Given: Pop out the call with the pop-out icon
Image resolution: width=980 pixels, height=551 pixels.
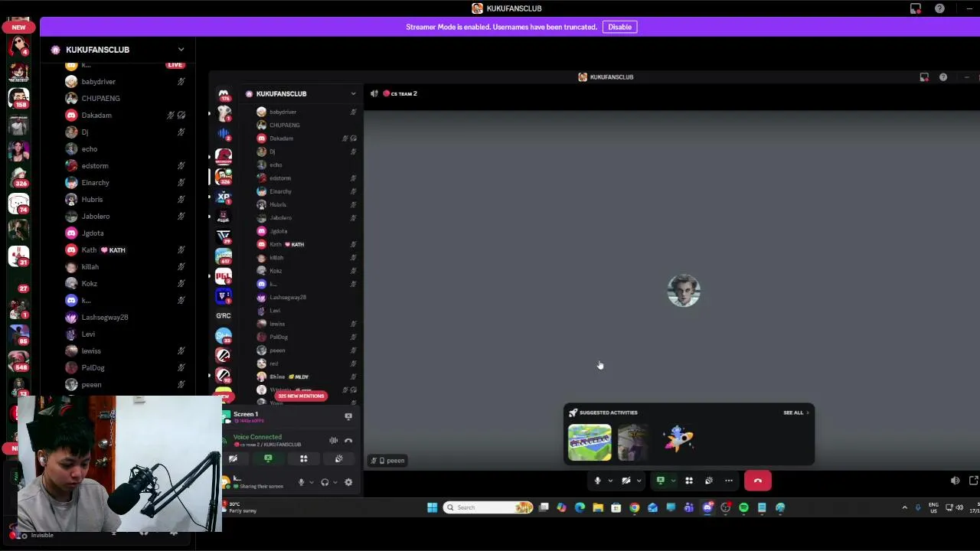Looking at the screenshot, I should click(973, 481).
